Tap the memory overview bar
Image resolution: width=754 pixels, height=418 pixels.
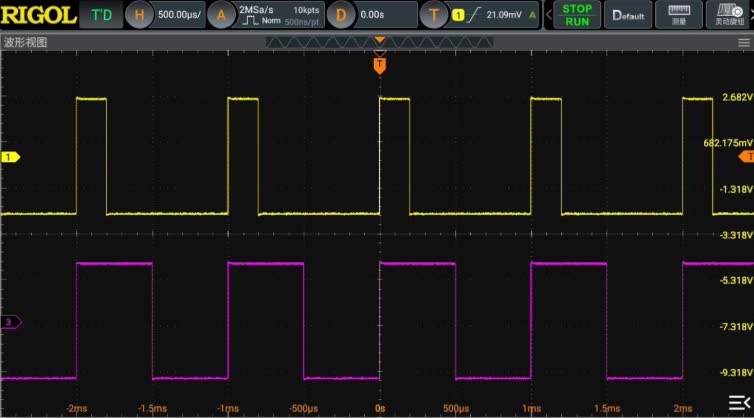379,43
